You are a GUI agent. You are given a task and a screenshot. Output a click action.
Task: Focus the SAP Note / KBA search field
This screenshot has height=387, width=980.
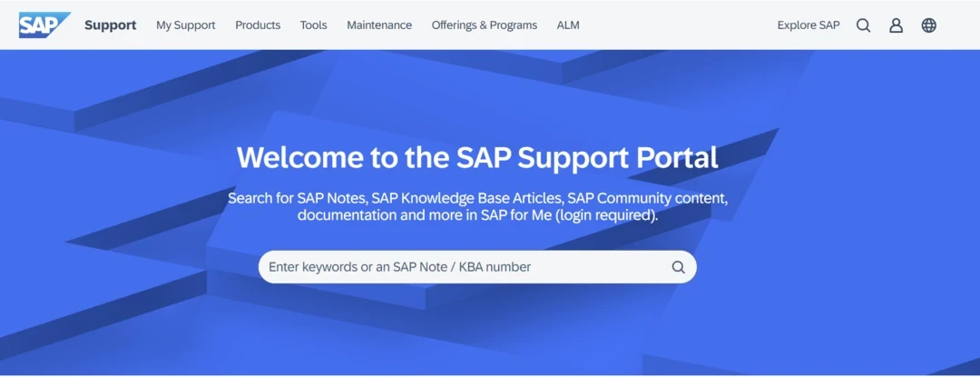(x=463, y=267)
